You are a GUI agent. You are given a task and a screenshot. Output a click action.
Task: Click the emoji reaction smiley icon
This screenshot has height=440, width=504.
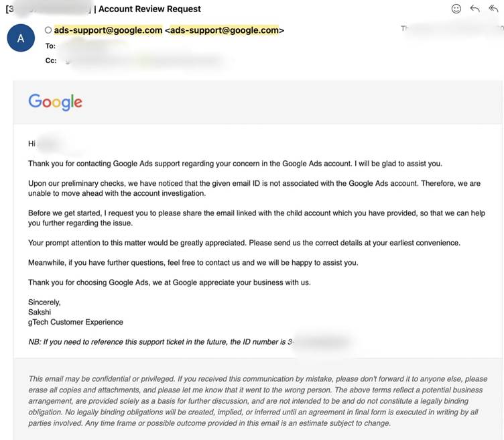click(456, 9)
